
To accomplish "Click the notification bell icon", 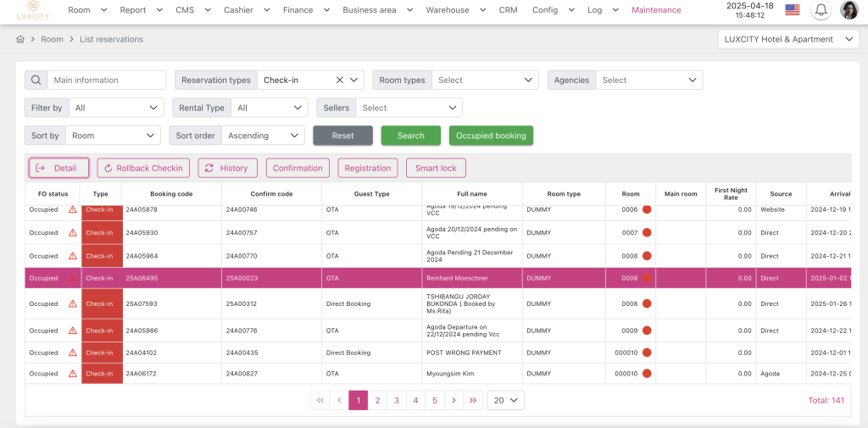I will click(x=821, y=10).
